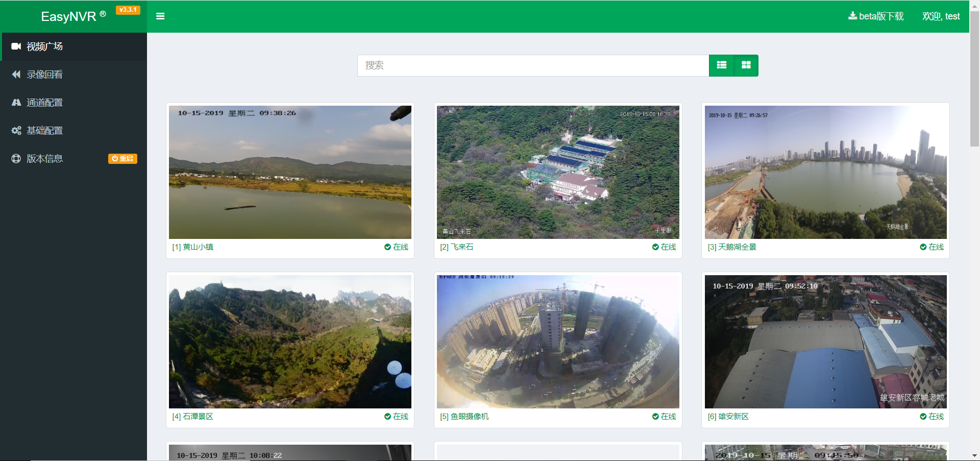The width and height of the screenshot is (980, 461).
Task: Click the orange 重启 restart button
Action: 122,159
